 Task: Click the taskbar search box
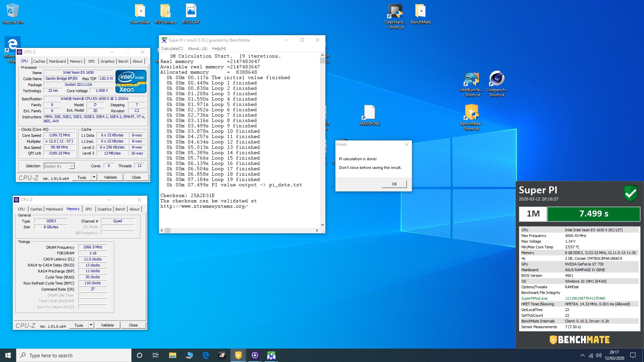point(74,355)
